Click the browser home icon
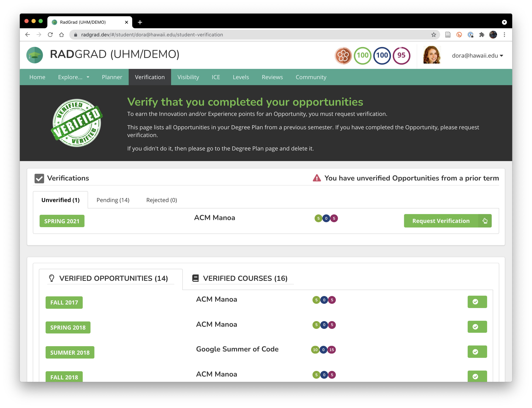The width and height of the screenshot is (532, 408). [62, 35]
